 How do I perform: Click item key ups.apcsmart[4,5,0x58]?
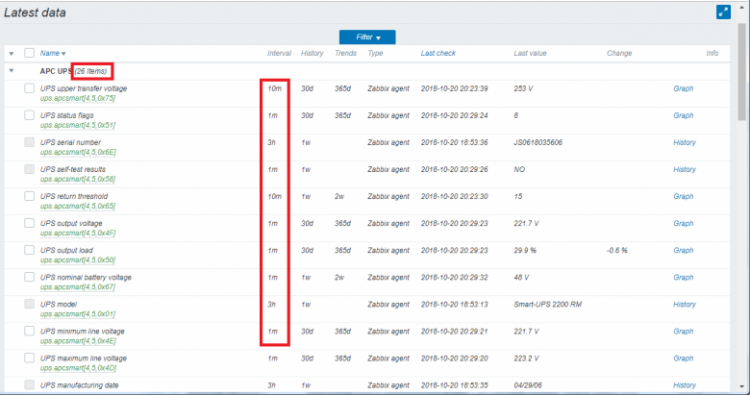[x=77, y=179]
